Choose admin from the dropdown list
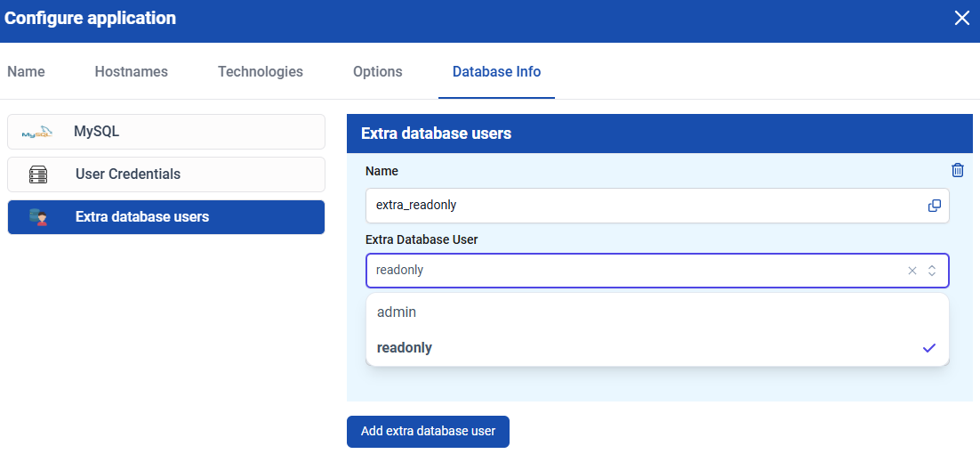The image size is (980, 454). [x=397, y=312]
